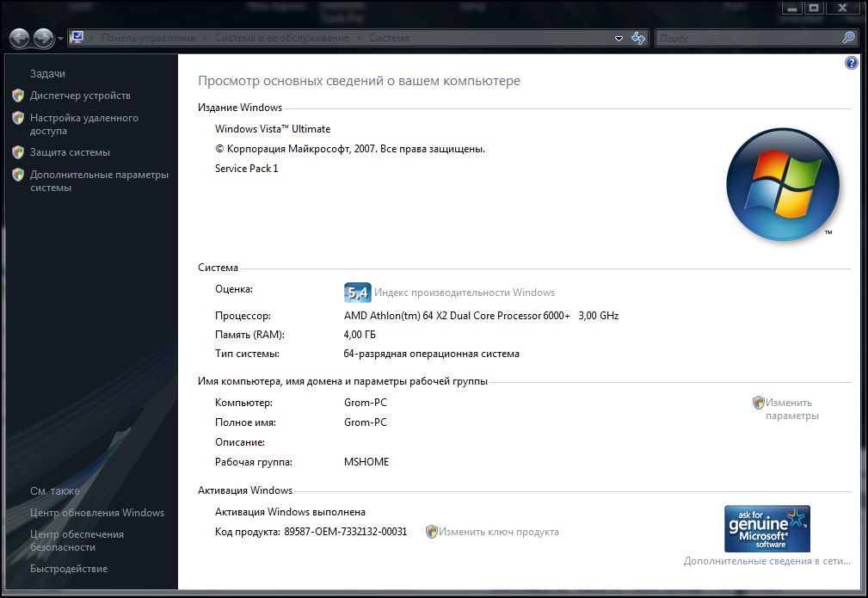Click the Рабочая группа: label
Screen dimensions: 868x598
pyautogui.click(x=254, y=462)
